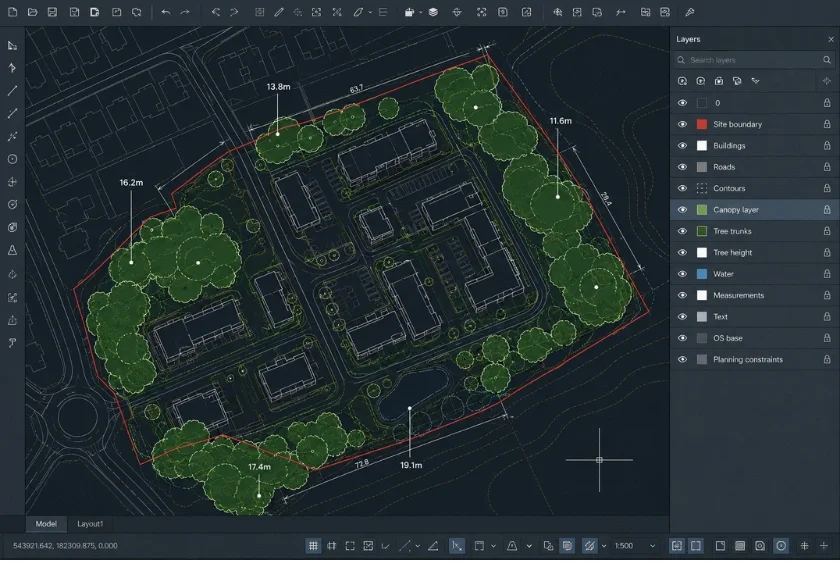This screenshot has width=840, height=562.
Task: Click the Open folder icon
Action: 33,12
